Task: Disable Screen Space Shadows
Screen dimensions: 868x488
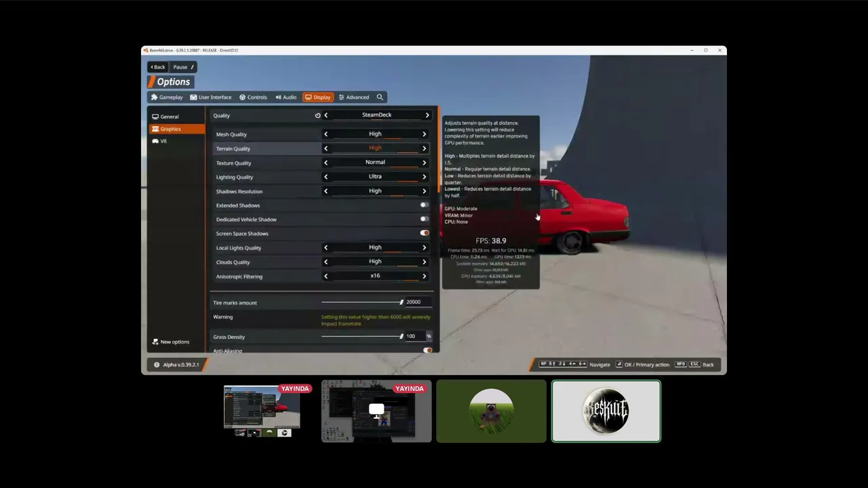Action: 424,233
